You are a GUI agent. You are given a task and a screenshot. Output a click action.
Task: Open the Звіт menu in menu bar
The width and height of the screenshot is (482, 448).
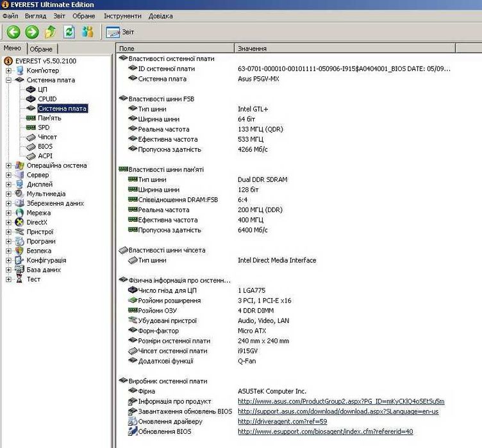point(59,16)
